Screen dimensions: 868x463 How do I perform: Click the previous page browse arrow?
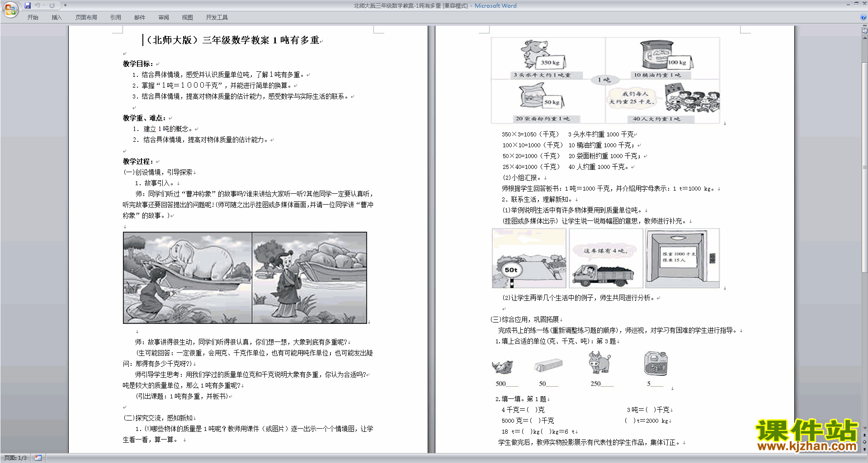tap(864, 435)
